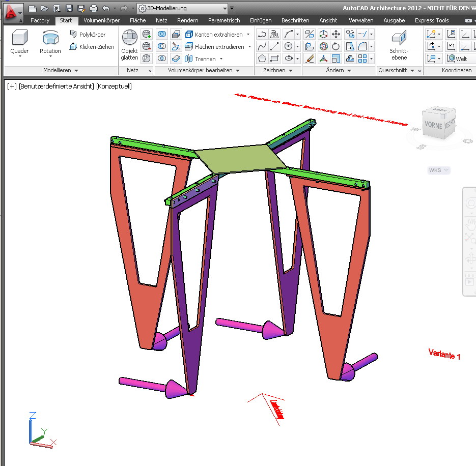Screen dimensions: 476x466
Task: Open the Einfügen ribbon tab
Action: coord(261,20)
